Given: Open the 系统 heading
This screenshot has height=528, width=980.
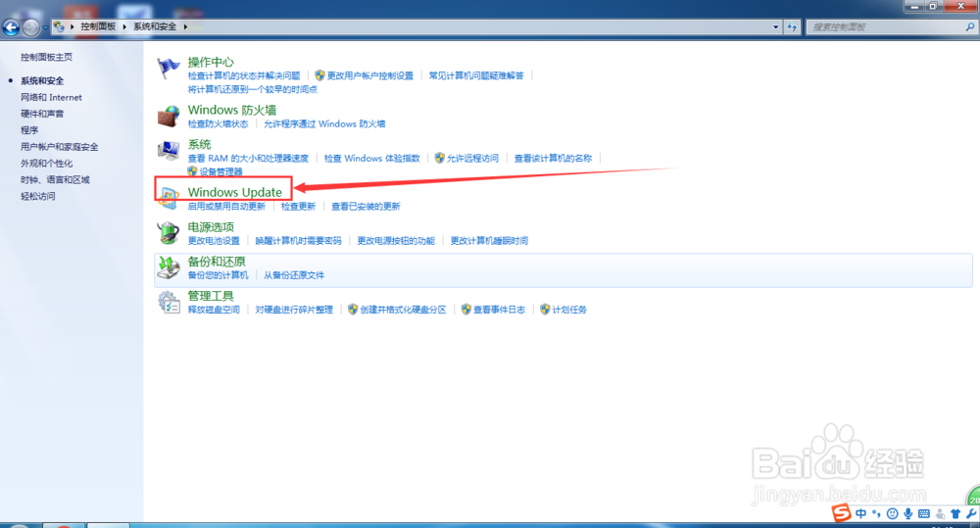Looking at the screenshot, I should (199, 144).
